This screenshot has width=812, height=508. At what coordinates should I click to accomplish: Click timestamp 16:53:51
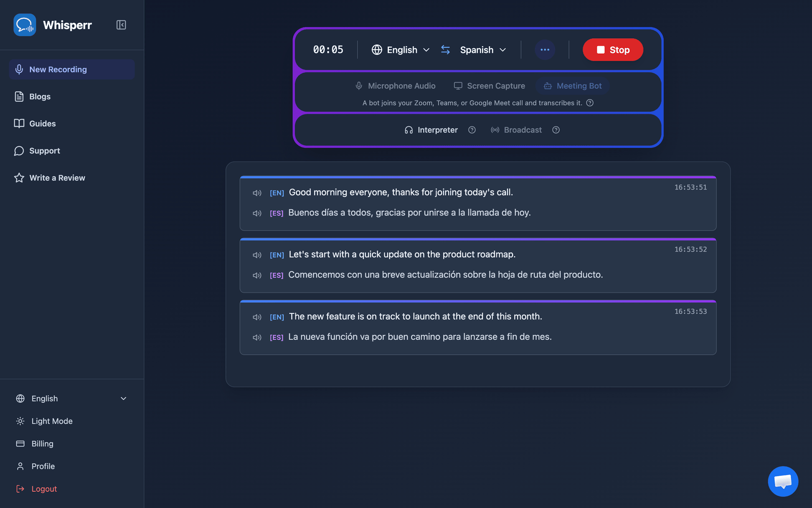[x=690, y=187]
